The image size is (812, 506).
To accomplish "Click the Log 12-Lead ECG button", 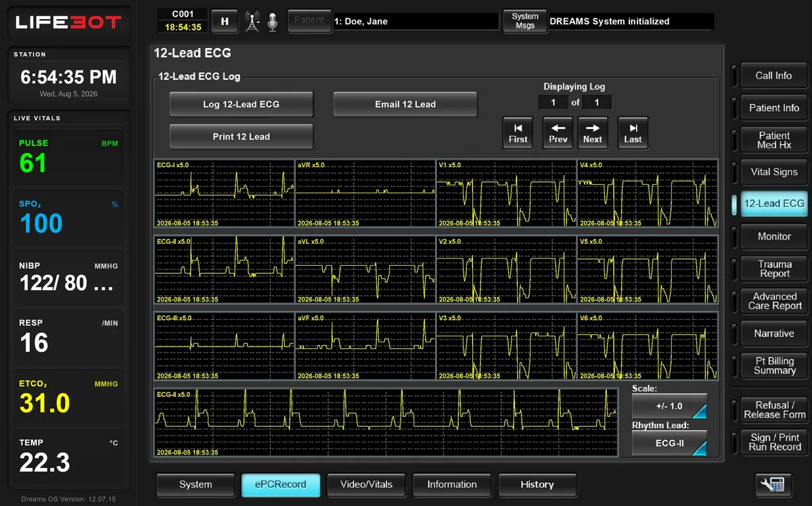I will pyautogui.click(x=241, y=104).
